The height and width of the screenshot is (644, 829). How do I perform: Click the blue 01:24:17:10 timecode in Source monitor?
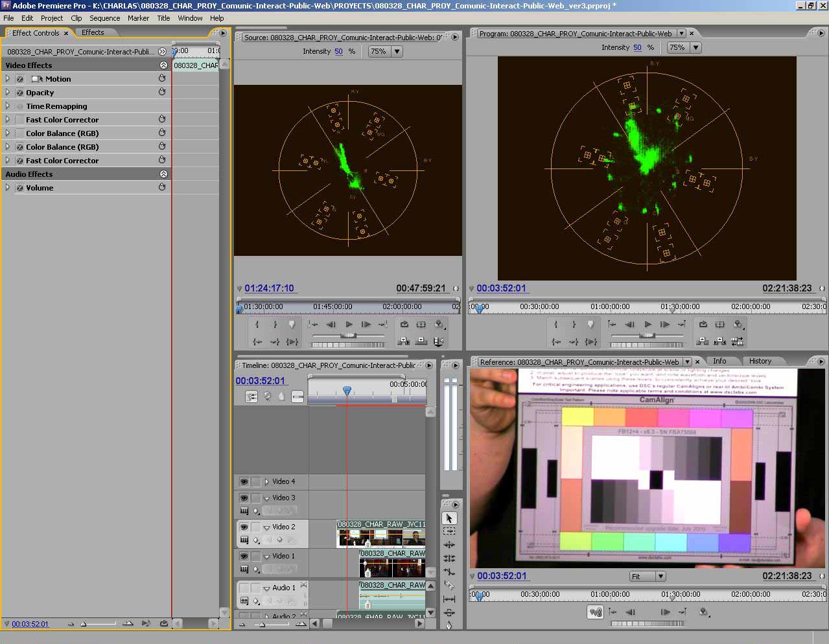click(x=268, y=288)
